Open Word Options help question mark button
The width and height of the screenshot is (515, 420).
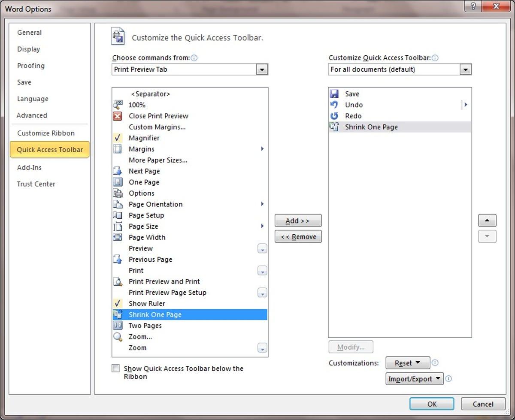pyautogui.click(x=473, y=6)
